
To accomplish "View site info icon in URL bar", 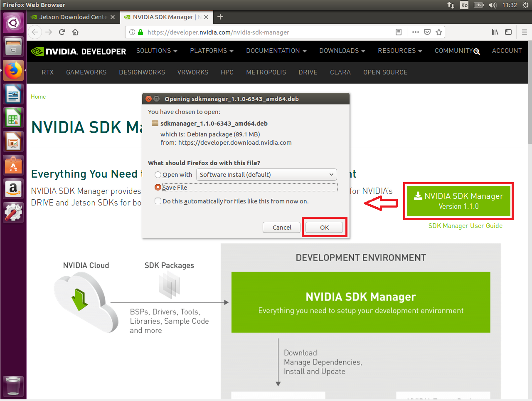I will pos(132,32).
